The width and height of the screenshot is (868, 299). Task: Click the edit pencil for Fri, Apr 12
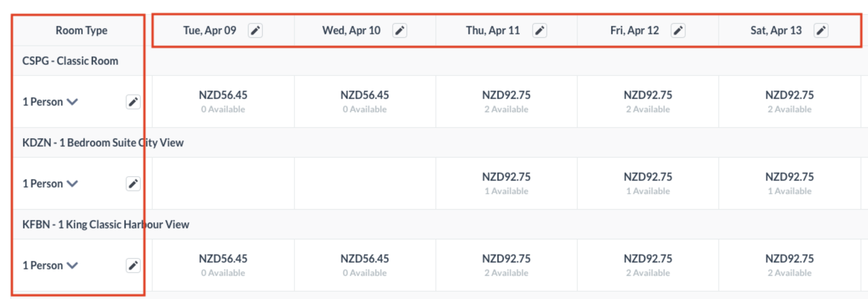[x=678, y=30]
